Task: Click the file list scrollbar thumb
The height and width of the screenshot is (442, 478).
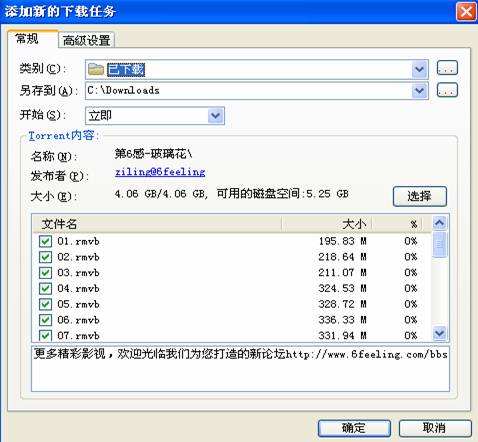Action: point(440,244)
